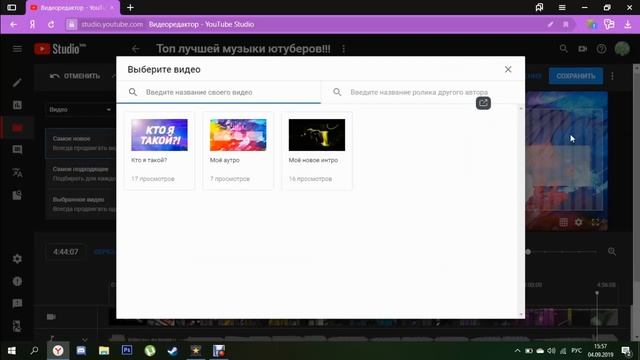Open the preview player settings gear
Screen dimensions: 640x360
click(579, 222)
